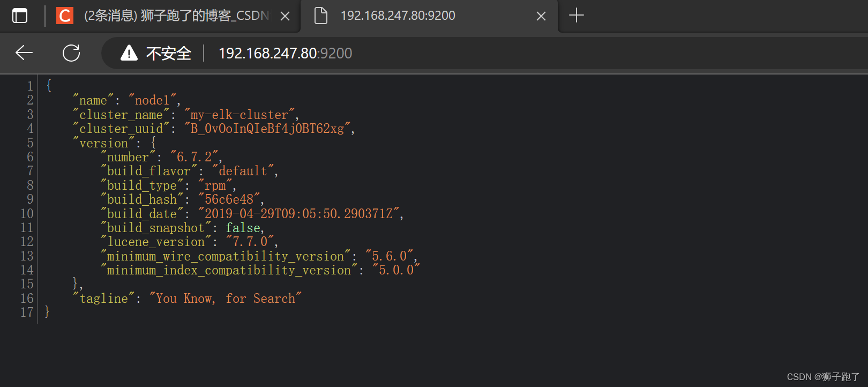Click the B_0vOoInQIeBf4jOBT62xg value
This screenshot has width=868, height=387.
click(268, 129)
